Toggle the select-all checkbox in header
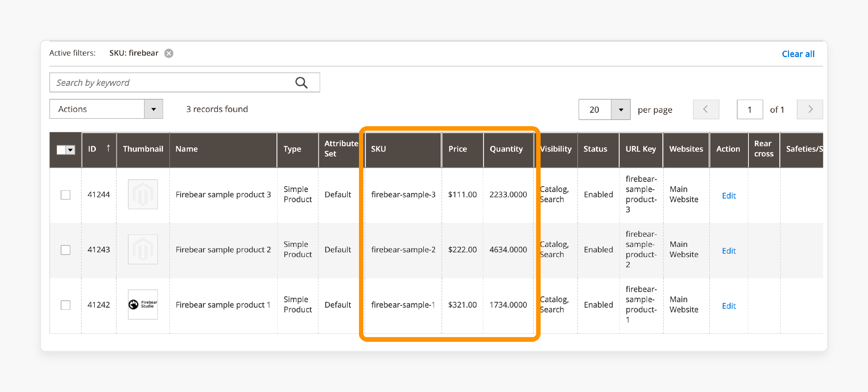868x392 pixels. pos(60,149)
